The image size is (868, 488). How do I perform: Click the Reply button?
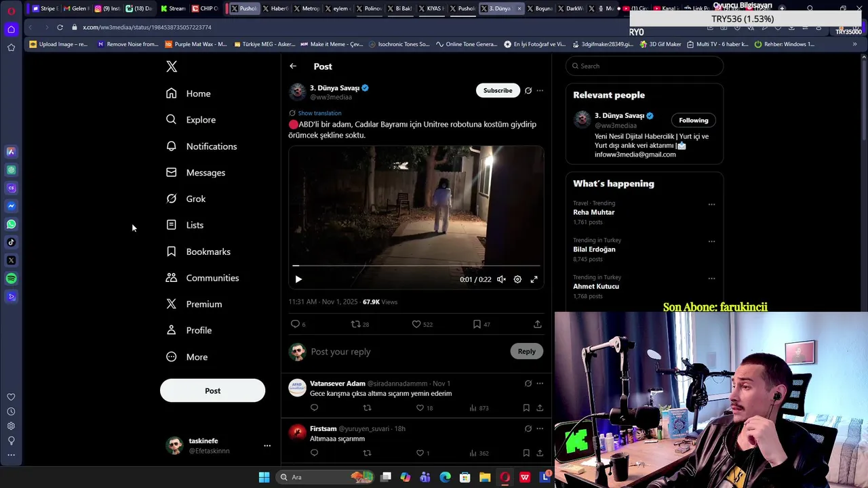[x=527, y=351]
